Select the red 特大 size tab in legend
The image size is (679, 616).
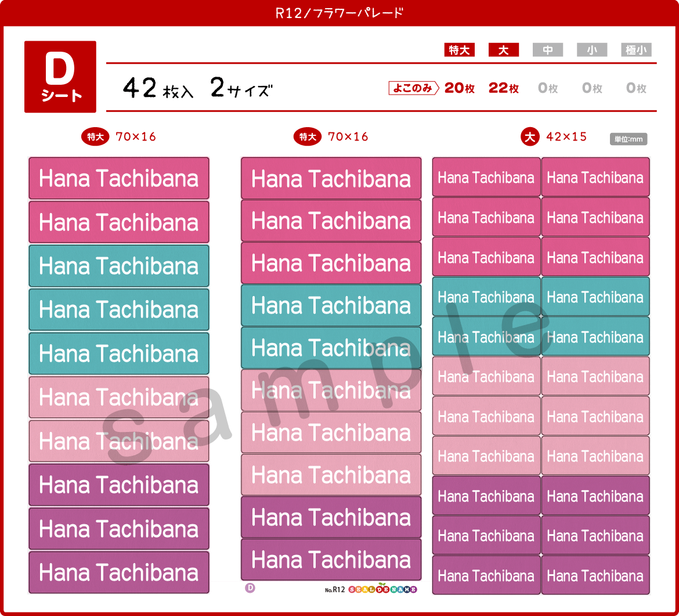pyautogui.click(x=460, y=50)
